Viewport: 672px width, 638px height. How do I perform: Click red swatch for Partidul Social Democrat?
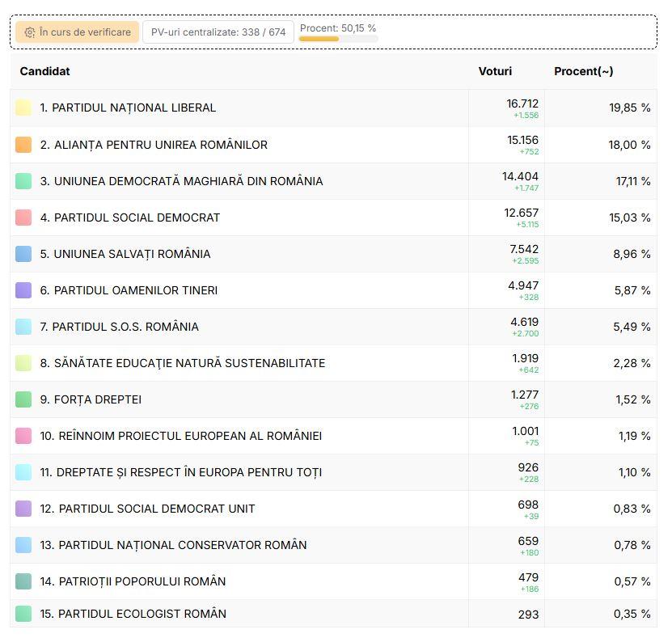(23, 218)
